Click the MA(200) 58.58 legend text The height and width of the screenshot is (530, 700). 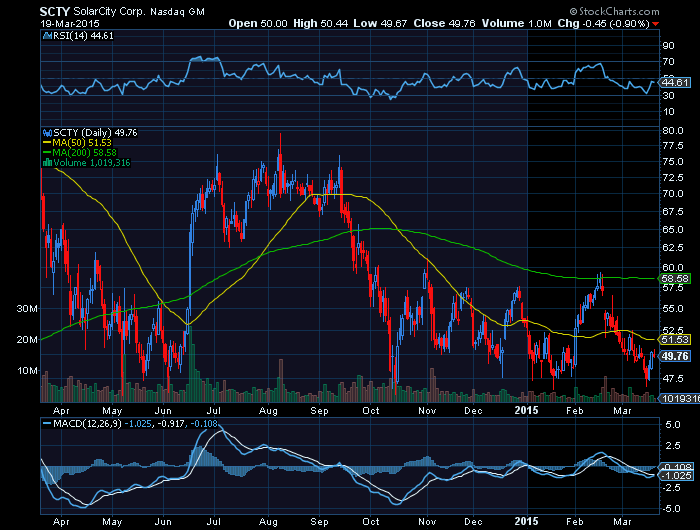tap(84, 153)
